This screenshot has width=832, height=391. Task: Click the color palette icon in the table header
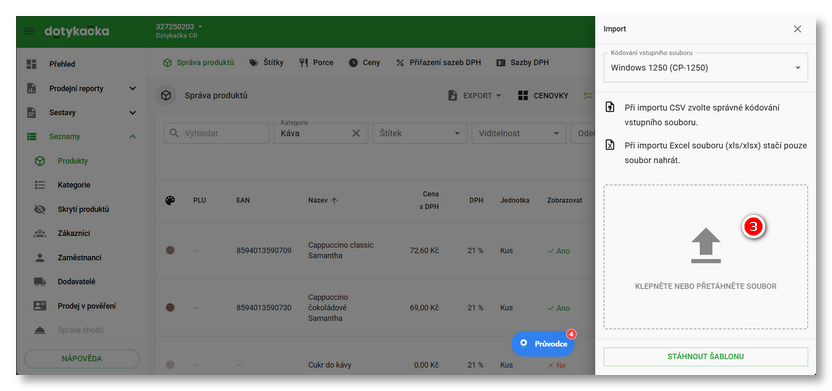pos(170,201)
